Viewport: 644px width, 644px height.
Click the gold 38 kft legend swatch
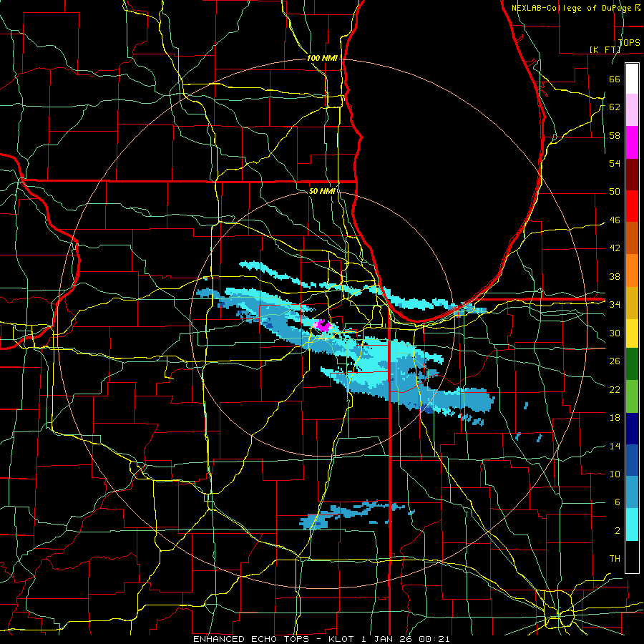[x=632, y=303]
